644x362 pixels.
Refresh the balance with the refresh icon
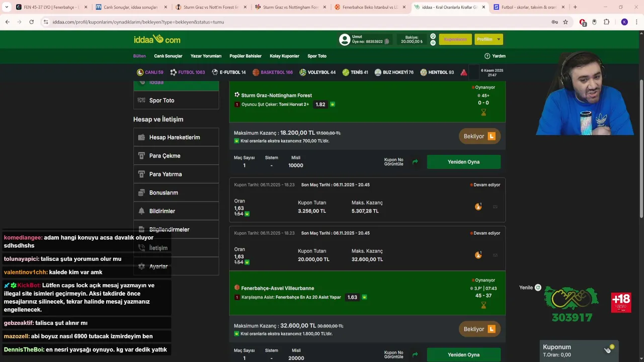coord(433,36)
